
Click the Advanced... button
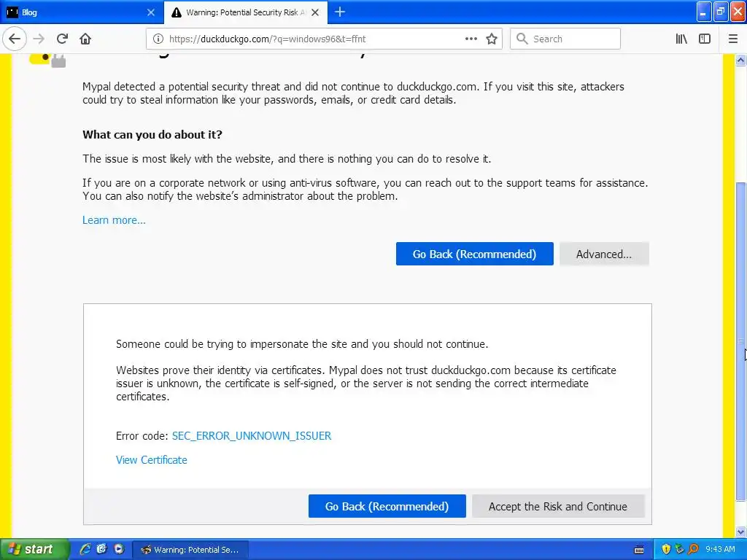604,254
